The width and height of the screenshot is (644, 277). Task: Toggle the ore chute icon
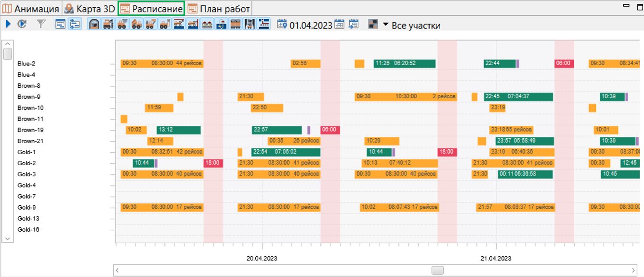(250, 24)
